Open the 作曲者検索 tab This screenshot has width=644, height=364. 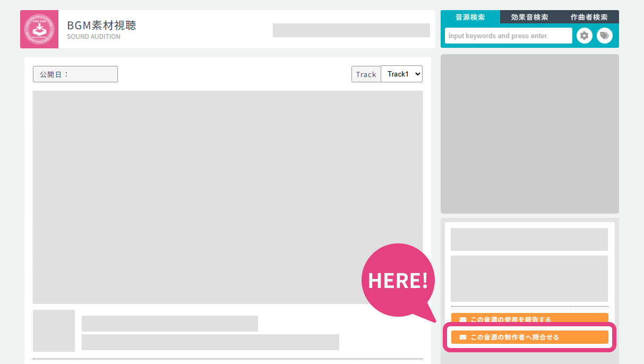click(x=589, y=17)
